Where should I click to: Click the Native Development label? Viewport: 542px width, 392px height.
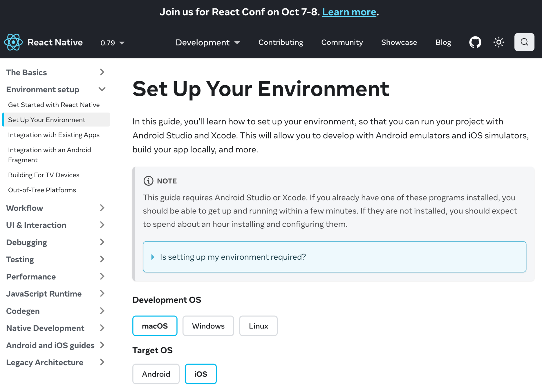(45, 328)
